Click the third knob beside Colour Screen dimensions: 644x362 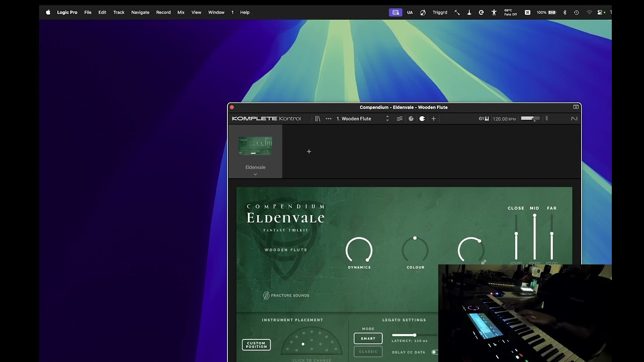point(471,250)
